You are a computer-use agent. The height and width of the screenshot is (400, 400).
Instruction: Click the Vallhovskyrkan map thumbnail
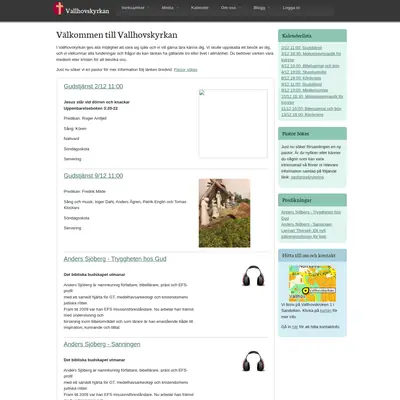pos(312,284)
